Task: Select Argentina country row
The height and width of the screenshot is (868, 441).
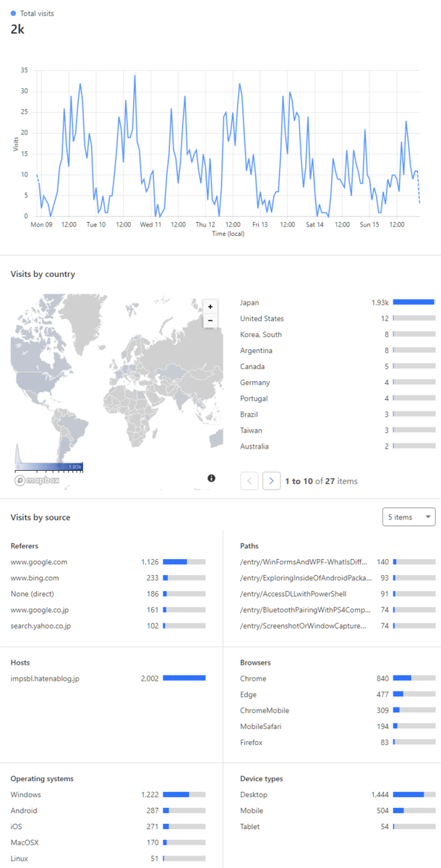Action: [x=257, y=350]
